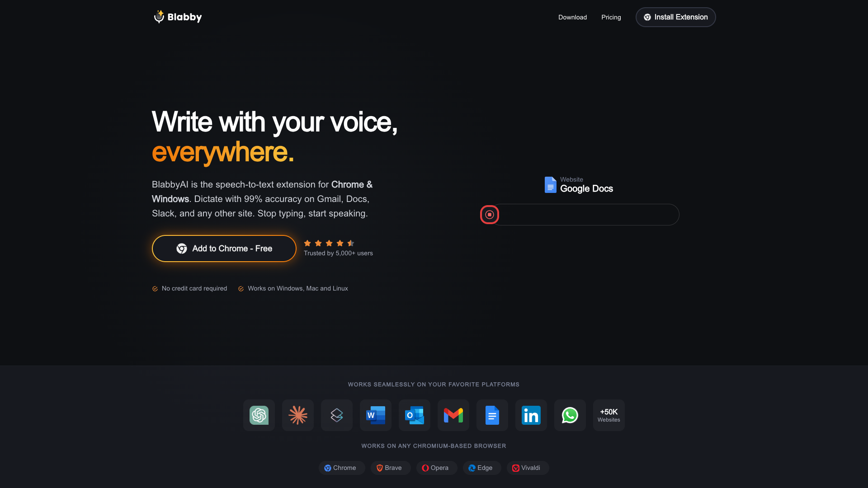The height and width of the screenshot is (488, 868).
Task: Click the Install Extension button
Action: click(x=676, y=17)
